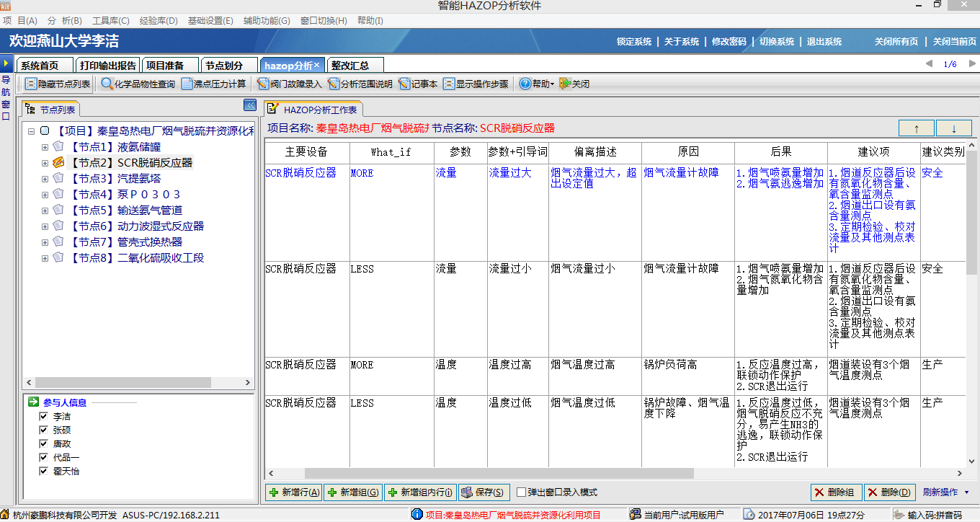Screen dimensions: 980x522
Task: Move the selected row up with ↑ button
Action: click(917, 128)
